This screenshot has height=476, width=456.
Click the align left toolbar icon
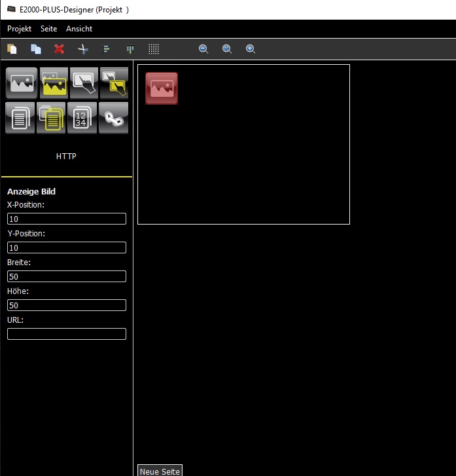click(106, 49)
